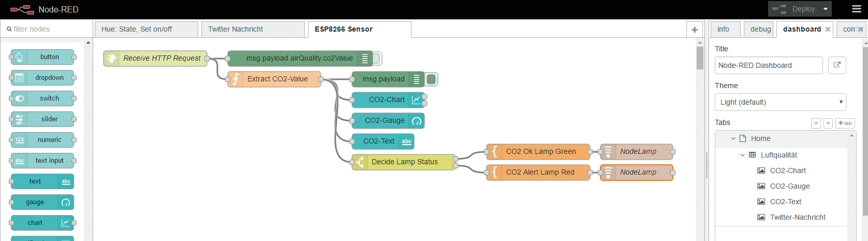This screenshot has height=241, width=868.
Task: Open the hamburger main menu
Action: (857, 9)
